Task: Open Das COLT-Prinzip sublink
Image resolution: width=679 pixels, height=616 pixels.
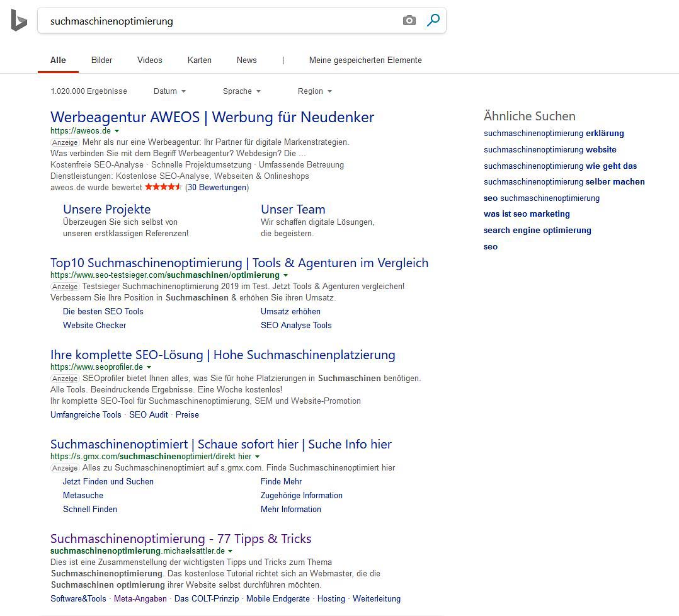Action: click(207, 599)
